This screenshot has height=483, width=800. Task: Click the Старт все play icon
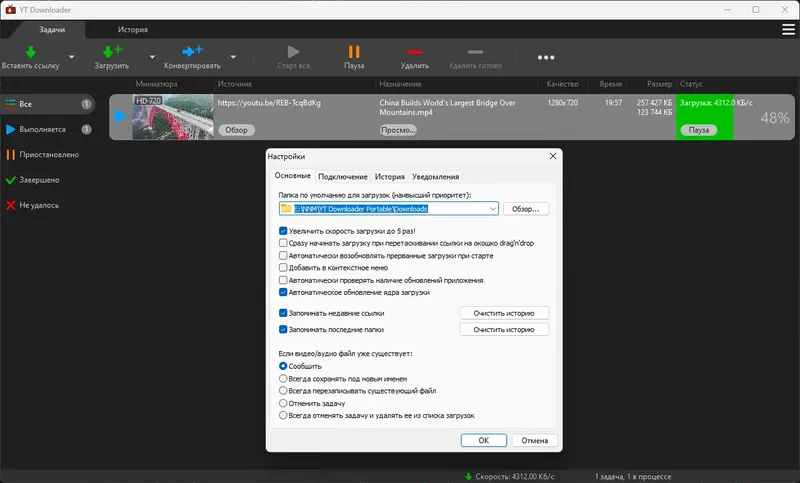293,52
